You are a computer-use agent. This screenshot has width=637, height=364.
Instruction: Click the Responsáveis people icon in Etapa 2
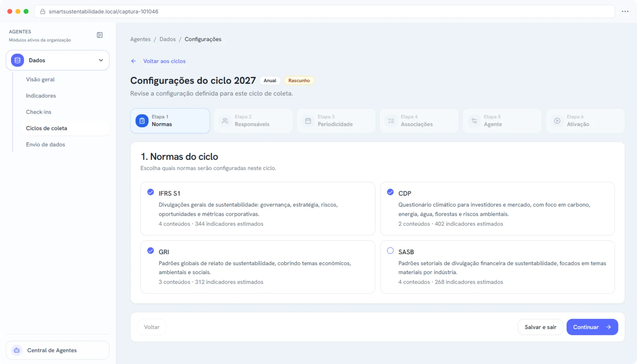(225, 121)
